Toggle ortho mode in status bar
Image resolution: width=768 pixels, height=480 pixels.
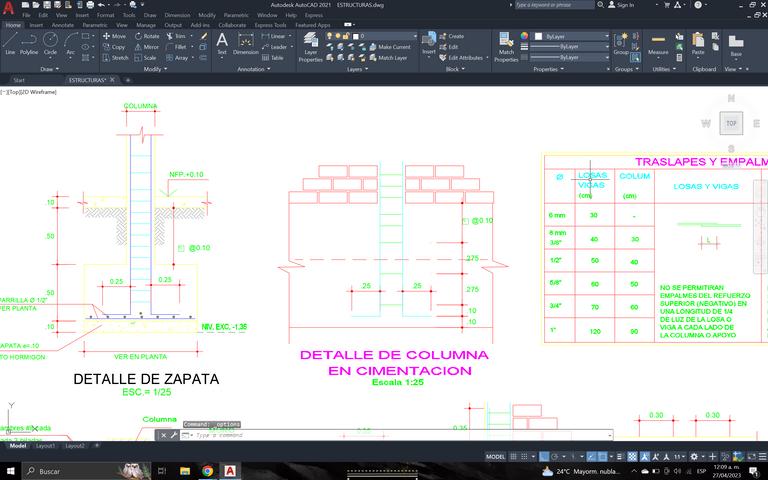click(x=544, y=456)
